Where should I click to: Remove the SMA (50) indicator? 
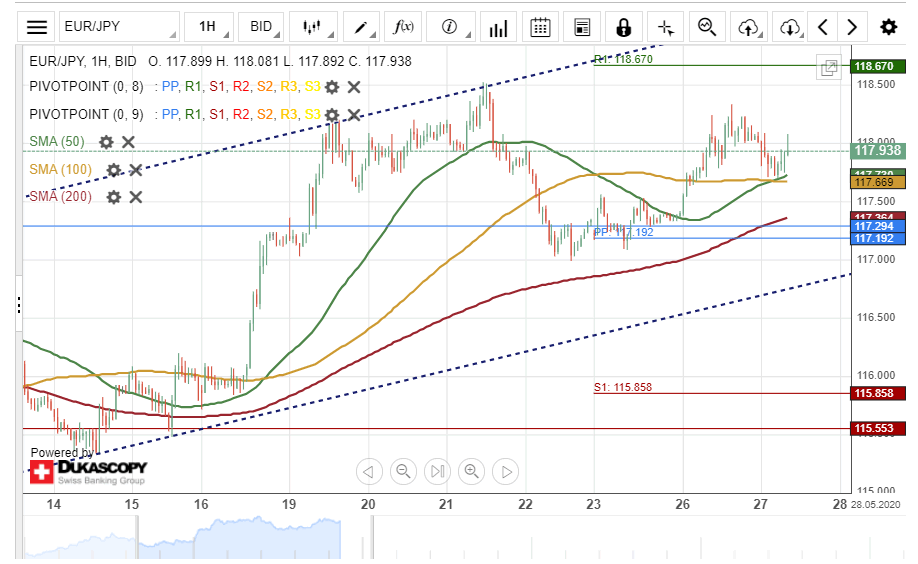pyautogui.click(x=128, y=143)
